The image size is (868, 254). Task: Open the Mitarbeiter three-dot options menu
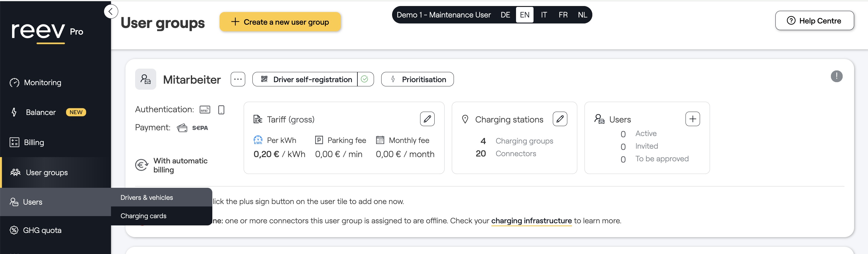coord(238,79)
